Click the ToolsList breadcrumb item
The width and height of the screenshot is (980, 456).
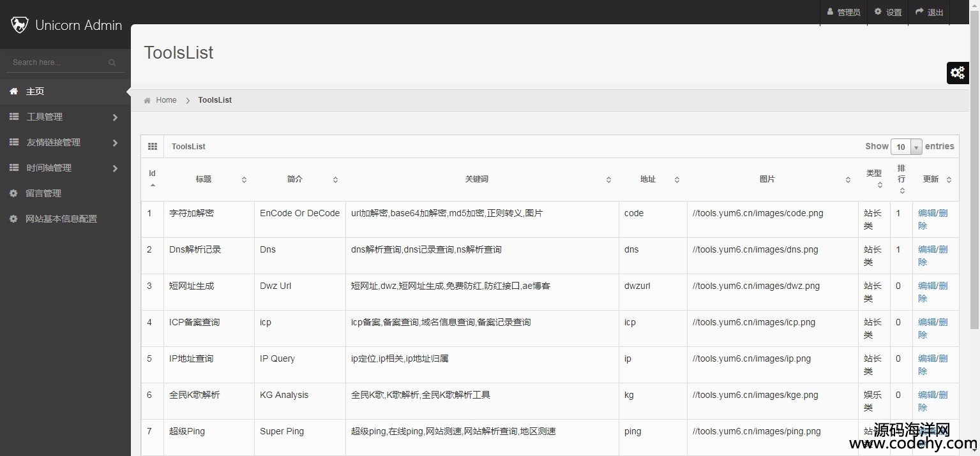click(215, 100)
